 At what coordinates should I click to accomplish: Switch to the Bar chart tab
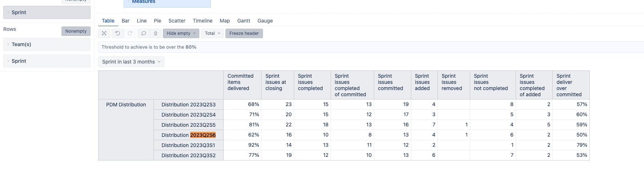(125, 21)
